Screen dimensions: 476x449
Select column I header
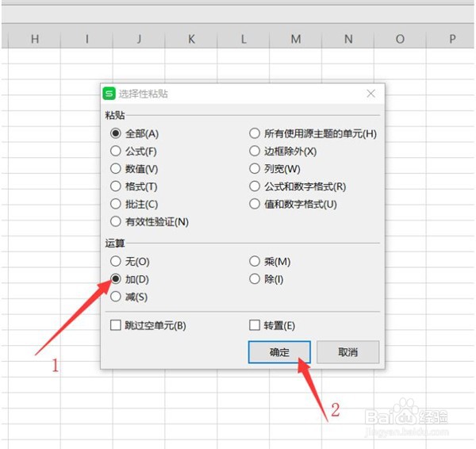coord(86,39)
